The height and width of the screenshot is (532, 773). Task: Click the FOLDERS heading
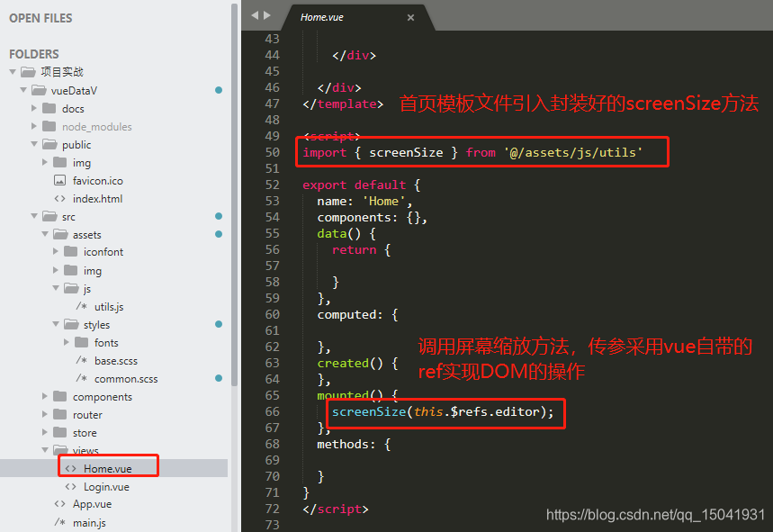pyautogui.click(x=34, y=54)
